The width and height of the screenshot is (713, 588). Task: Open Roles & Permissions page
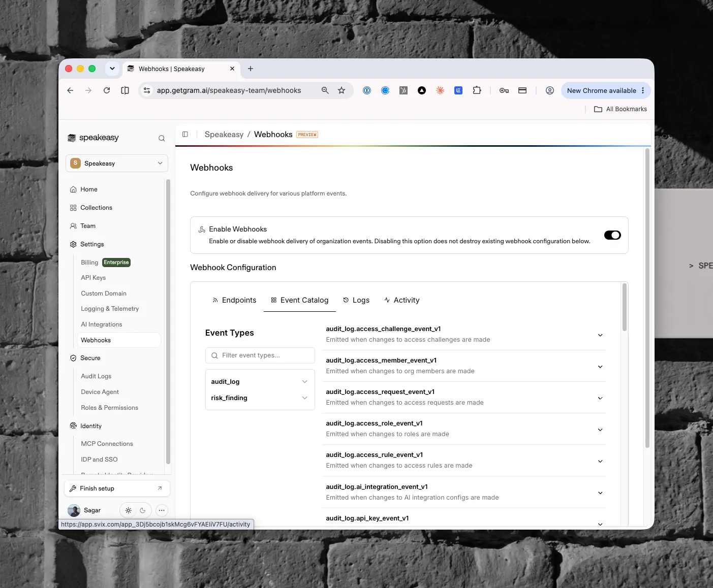point(110,408)
